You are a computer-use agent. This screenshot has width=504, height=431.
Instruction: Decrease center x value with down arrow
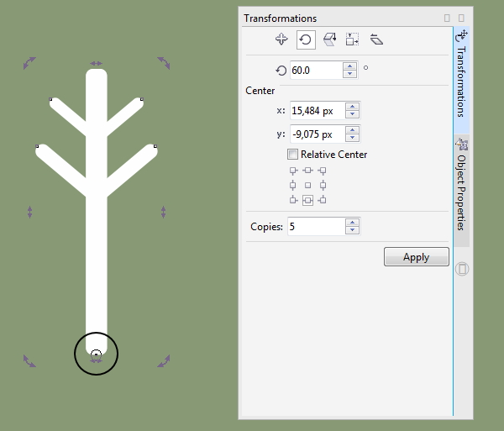click(352, 114)
